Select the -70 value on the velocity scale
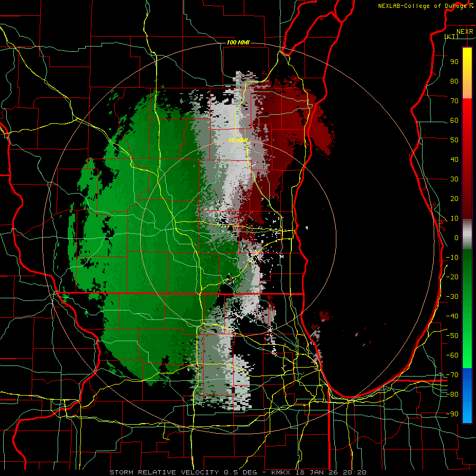 [x=452, y=375]
